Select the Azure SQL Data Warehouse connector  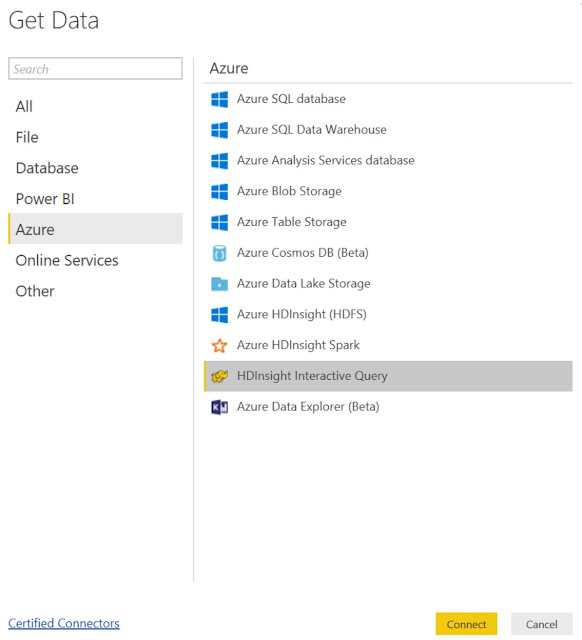click(388, 130)
